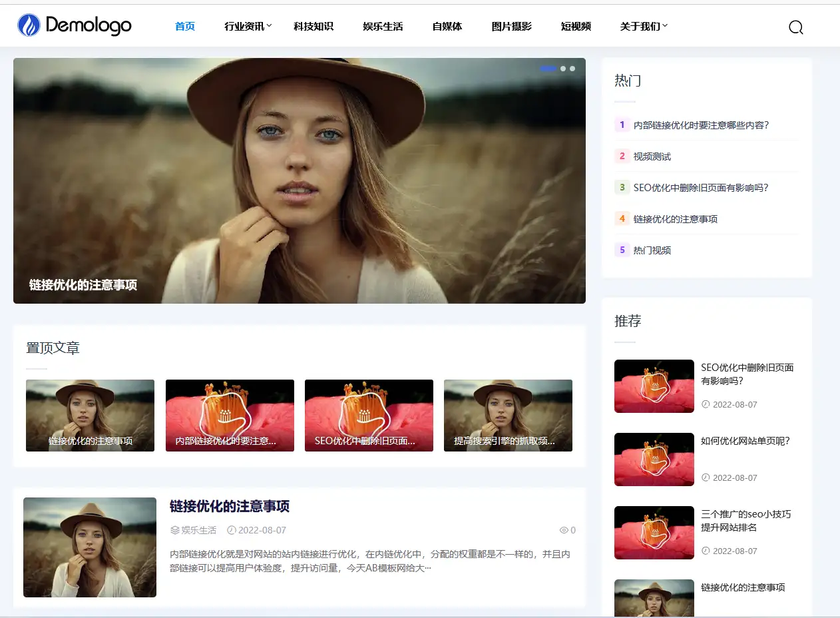The image size is (840, 618).
Task: Open the 短视频 menu item
Action: [x=576, y=27]
